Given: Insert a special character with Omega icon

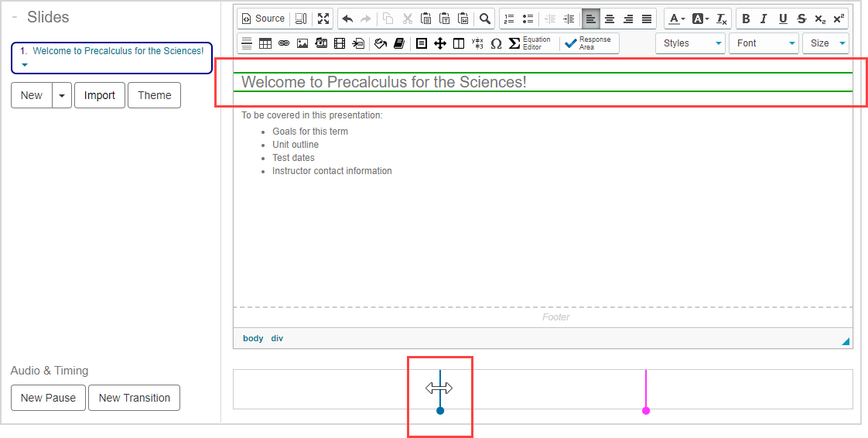Looking at the screenshot, I should [x=496, y=43].
